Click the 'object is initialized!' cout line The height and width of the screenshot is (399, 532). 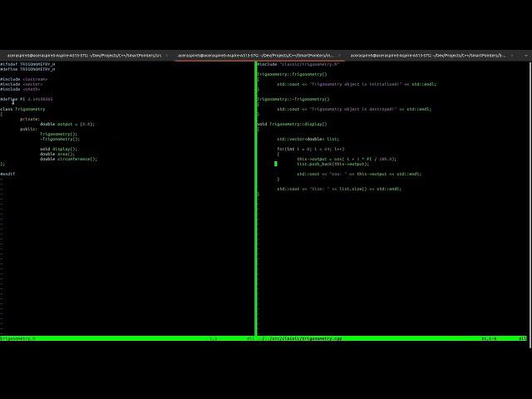pyautogui.click(x=357, y=84)
